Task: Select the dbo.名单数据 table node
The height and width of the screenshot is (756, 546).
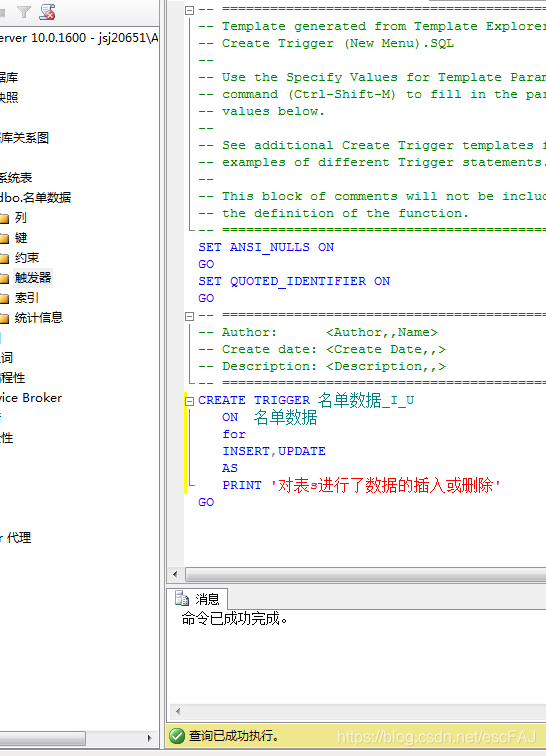Action: [x=35, y=197]
